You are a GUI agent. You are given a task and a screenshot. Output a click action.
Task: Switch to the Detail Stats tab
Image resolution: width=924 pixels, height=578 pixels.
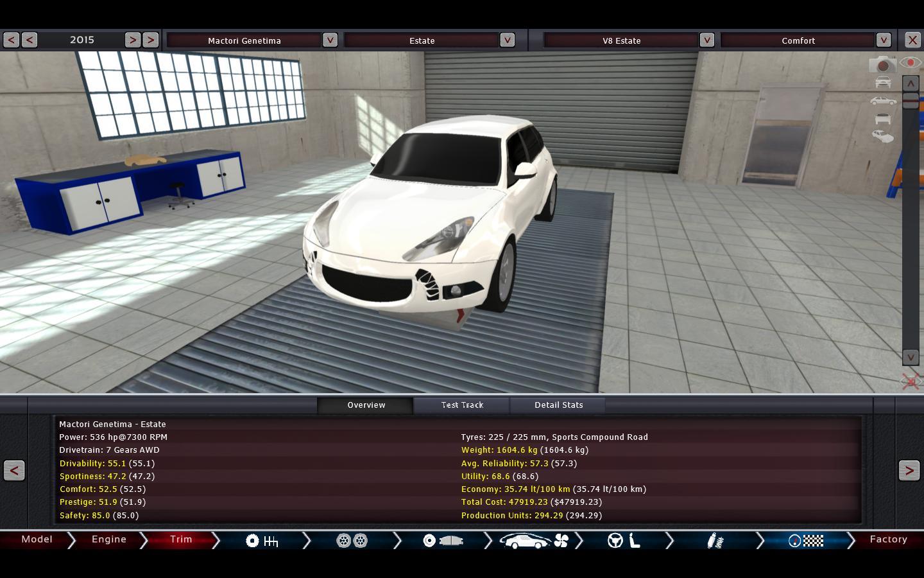558,405
